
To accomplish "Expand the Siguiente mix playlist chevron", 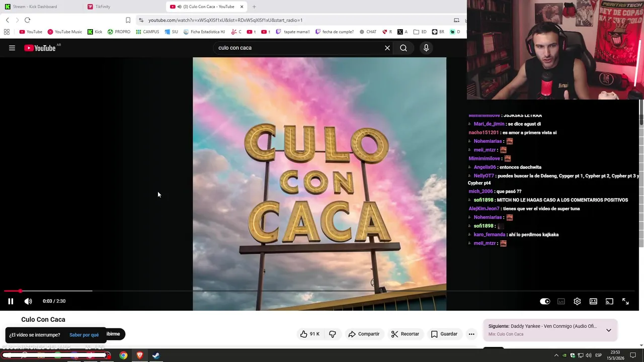I will click(609, 330).
